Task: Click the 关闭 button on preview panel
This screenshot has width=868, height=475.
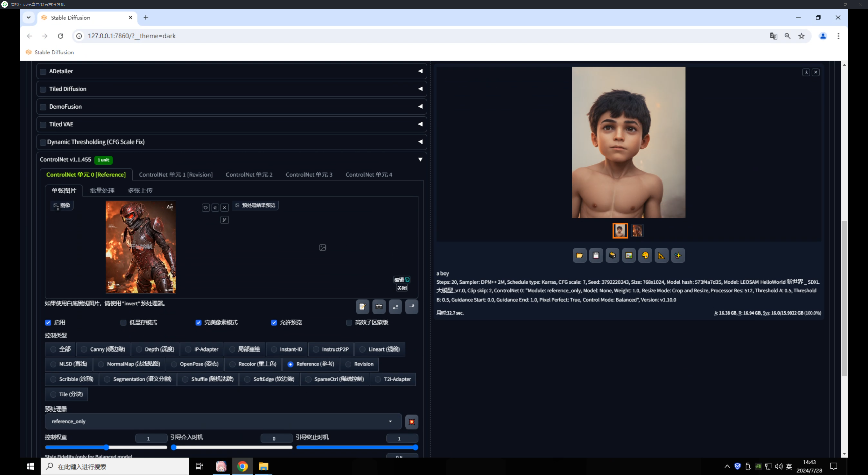Action: click(x=402, y=288)
